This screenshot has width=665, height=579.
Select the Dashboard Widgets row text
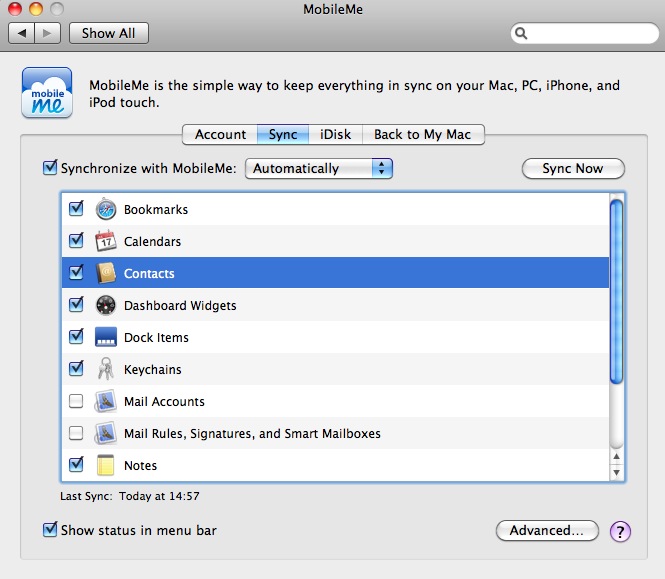180,305
